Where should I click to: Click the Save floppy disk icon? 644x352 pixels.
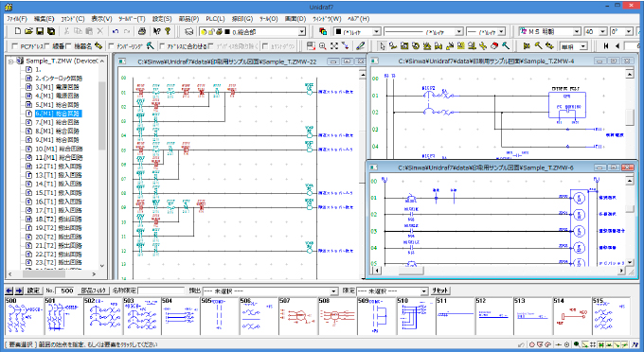[x=40, y=31]
